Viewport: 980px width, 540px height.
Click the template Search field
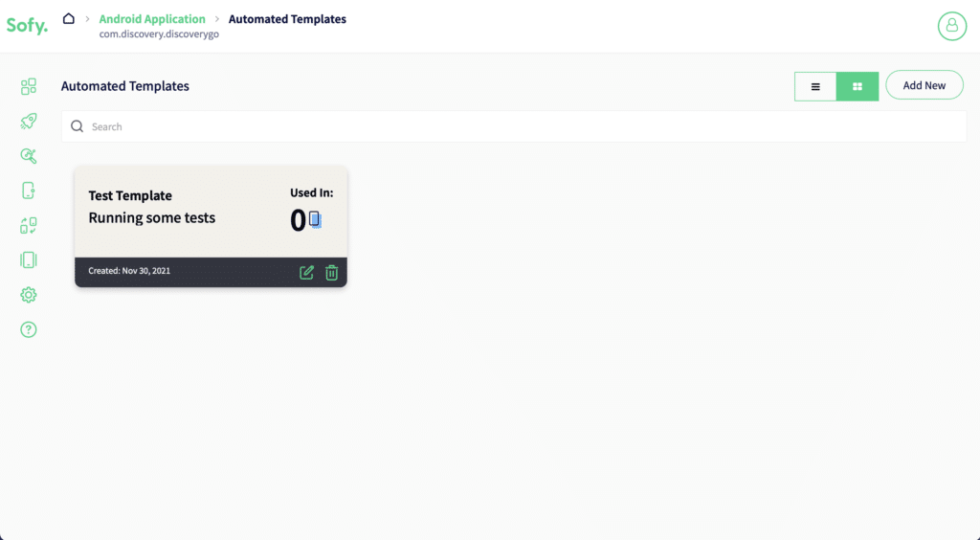pos(517,126)
